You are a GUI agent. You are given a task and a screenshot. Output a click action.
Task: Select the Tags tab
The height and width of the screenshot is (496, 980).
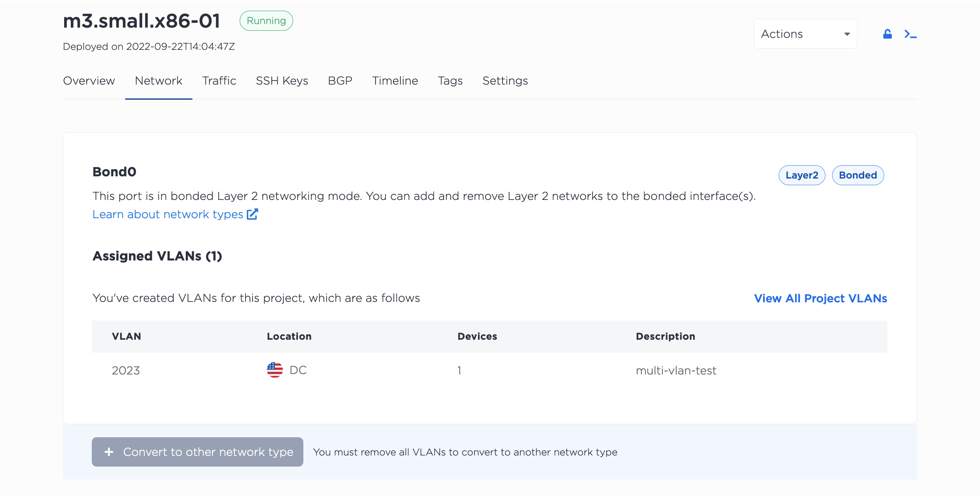tap(450, 81)
